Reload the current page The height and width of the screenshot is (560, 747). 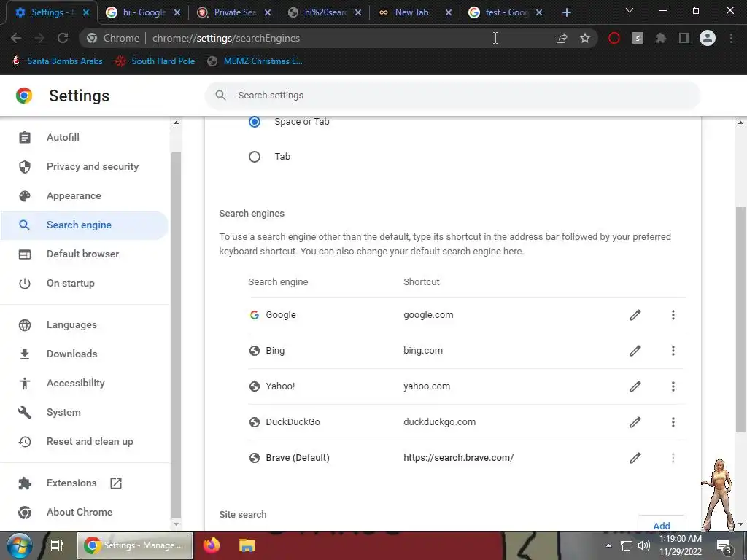[x=63, y=38]
